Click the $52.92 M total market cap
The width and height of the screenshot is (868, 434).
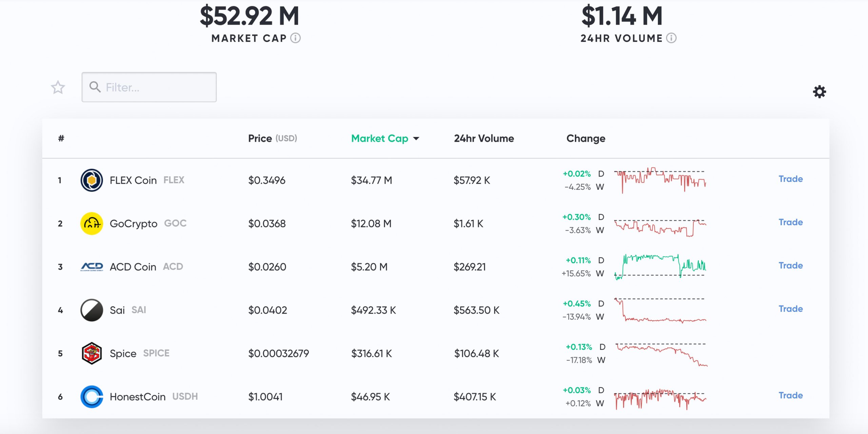250,16
